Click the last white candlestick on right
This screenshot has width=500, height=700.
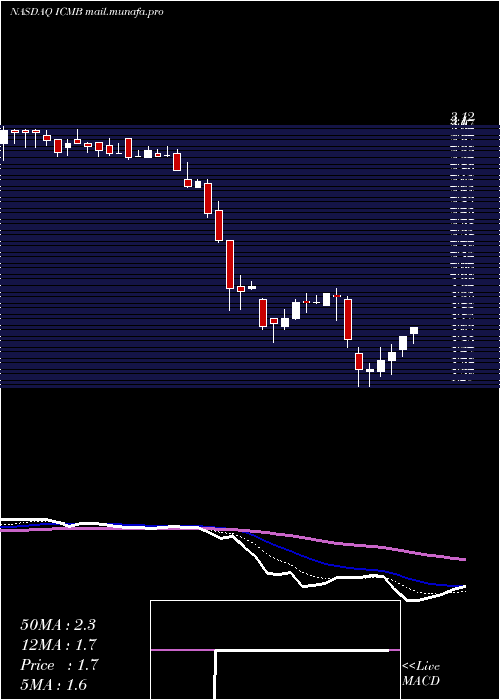(414, 330)
